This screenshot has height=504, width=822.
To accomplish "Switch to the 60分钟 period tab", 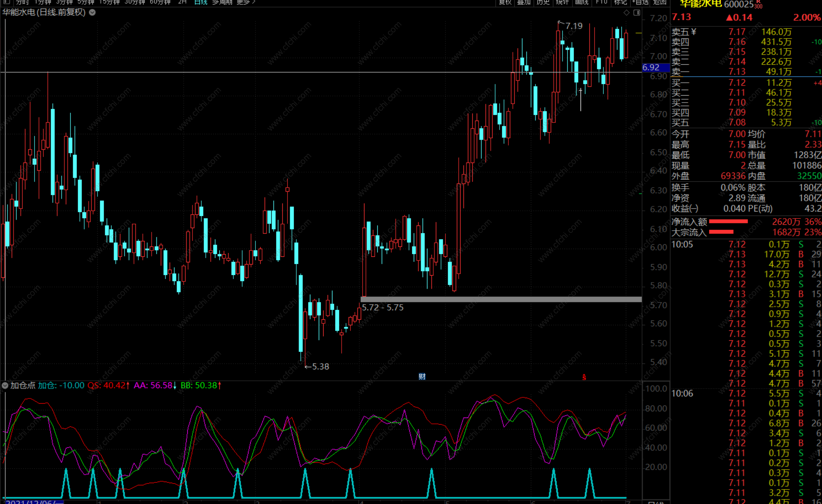I will 160,2.
